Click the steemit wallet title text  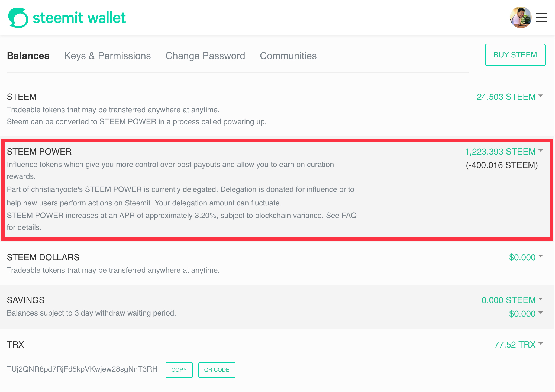click(x=79, y=18)
